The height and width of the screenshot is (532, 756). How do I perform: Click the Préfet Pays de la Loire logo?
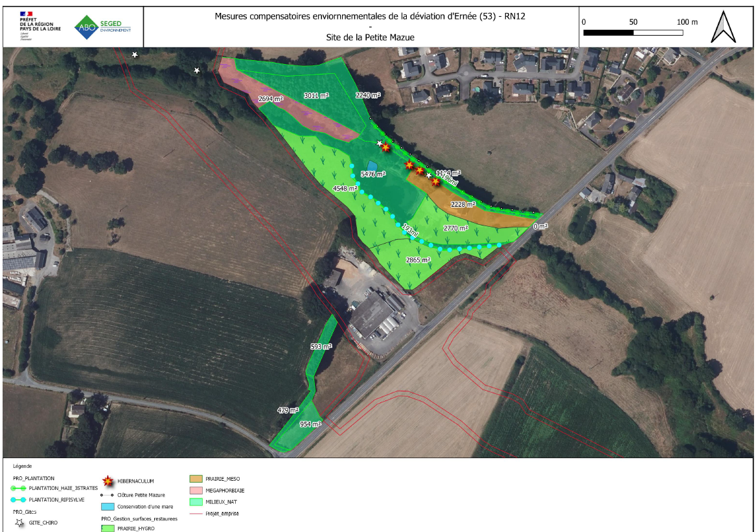click(40, 26)
